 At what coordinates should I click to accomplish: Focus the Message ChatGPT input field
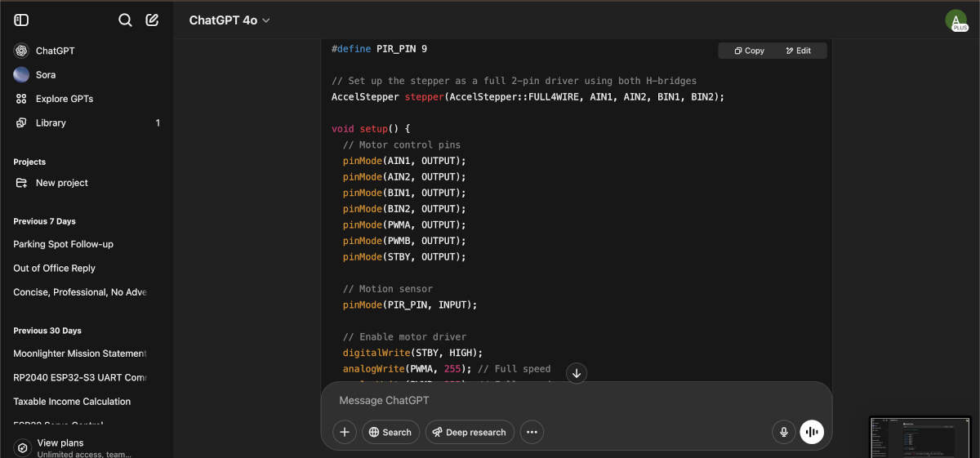576,401
